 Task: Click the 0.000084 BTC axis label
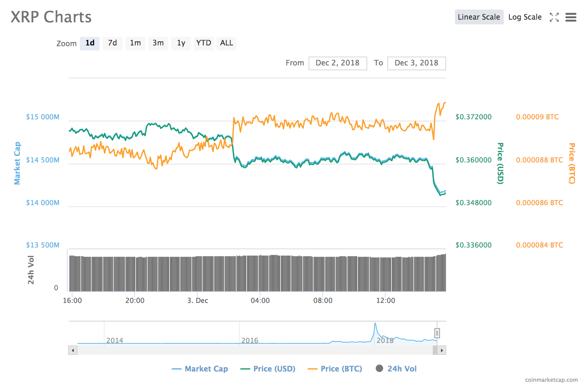point(539,245)
